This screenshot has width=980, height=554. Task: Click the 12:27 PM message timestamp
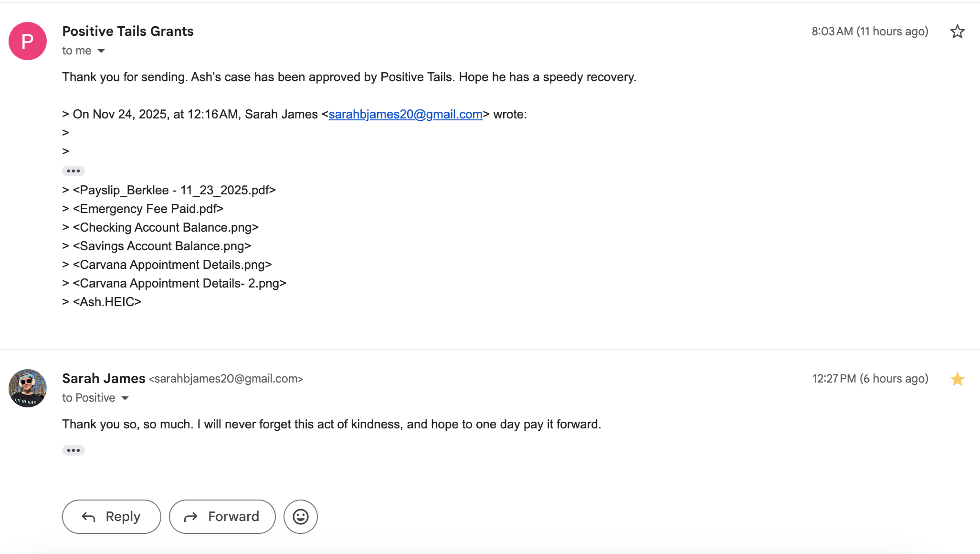[870, 379]
